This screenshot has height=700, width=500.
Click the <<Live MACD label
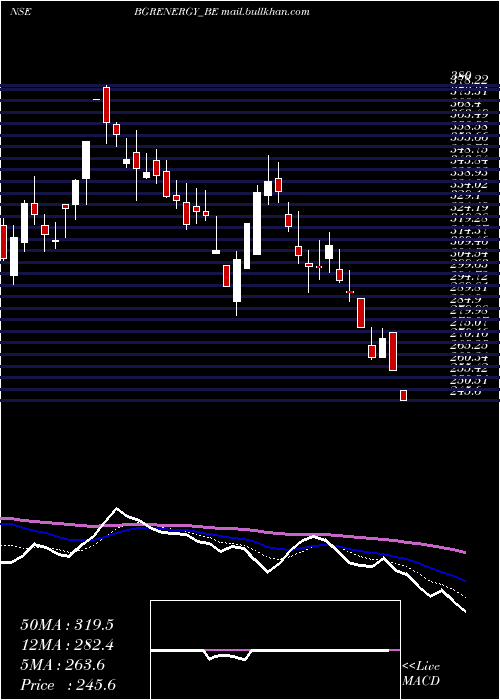click(421, 674)
